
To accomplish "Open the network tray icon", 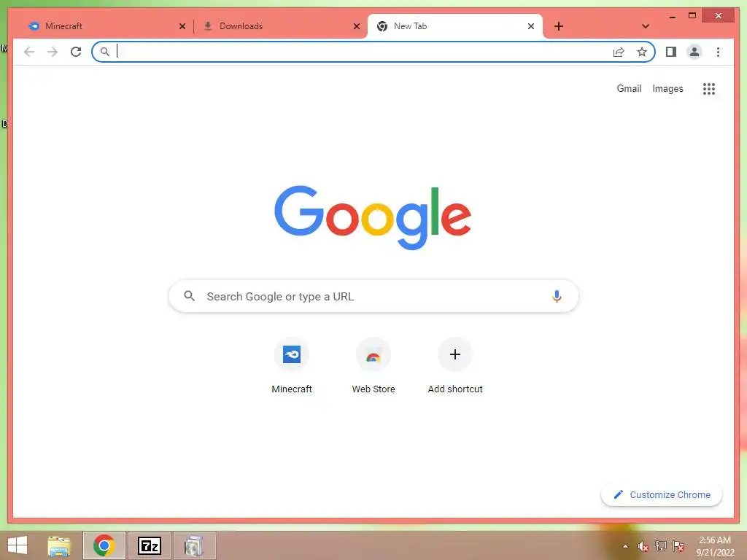I will click(x=661, y=546).
